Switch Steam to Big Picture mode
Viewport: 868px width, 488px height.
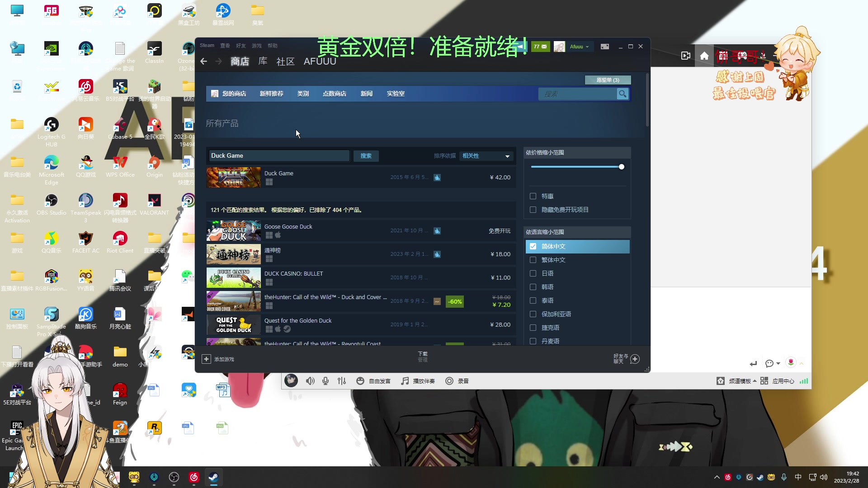605,47
